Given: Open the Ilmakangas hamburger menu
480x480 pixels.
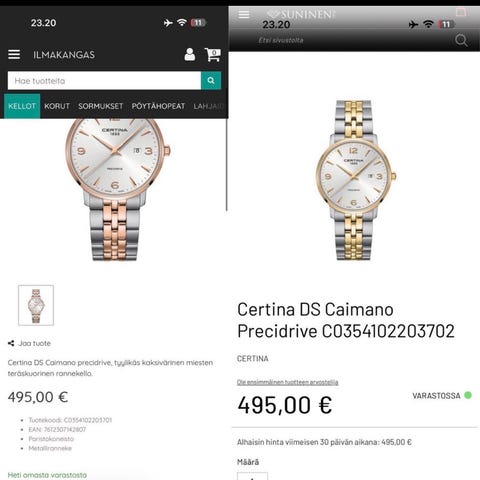Looking at the screenshot, I should 14,54.
